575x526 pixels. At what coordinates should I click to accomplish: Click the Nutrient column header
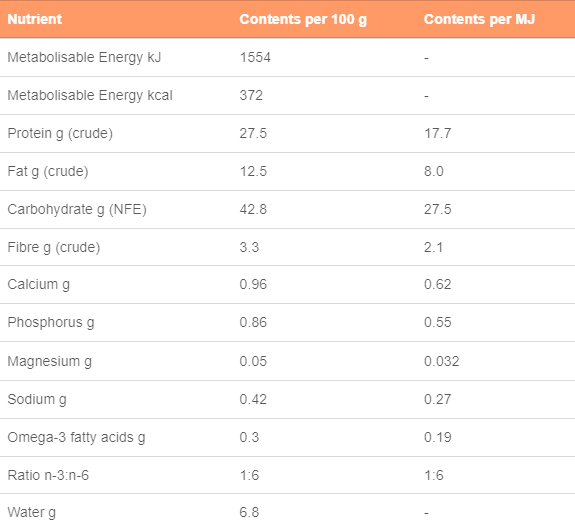(x=34, y=19)
